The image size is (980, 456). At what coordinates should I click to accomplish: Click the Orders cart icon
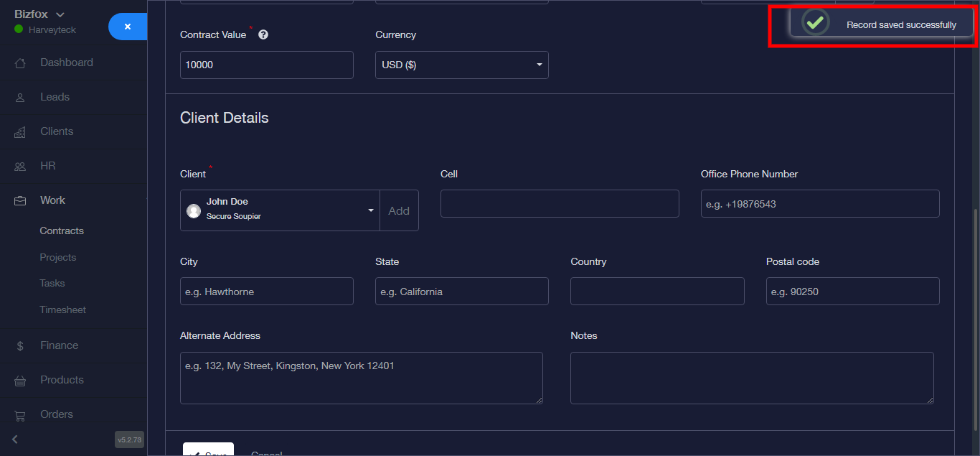pyautogui.click(x=20, y=415)
